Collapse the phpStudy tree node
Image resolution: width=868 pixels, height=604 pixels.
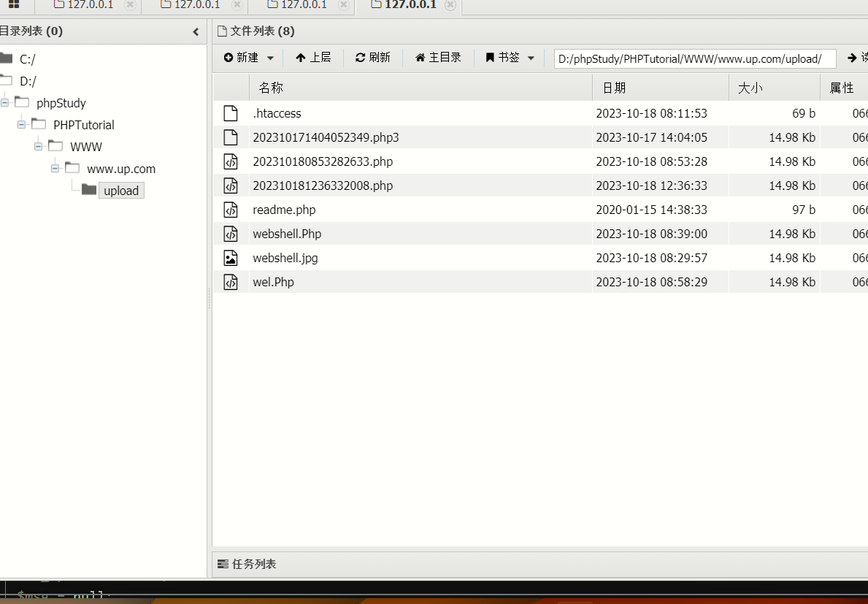pos(5,103)
